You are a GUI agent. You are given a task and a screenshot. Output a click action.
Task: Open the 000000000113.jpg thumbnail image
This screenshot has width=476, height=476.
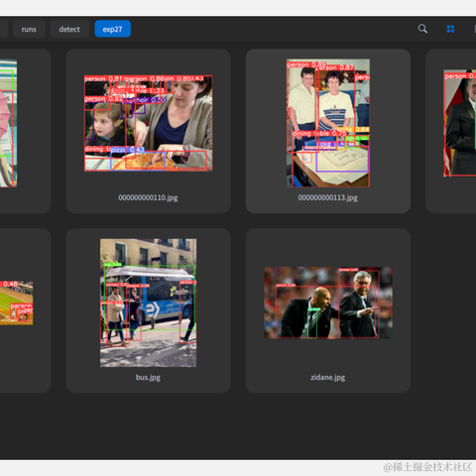(x=328, y=123)
